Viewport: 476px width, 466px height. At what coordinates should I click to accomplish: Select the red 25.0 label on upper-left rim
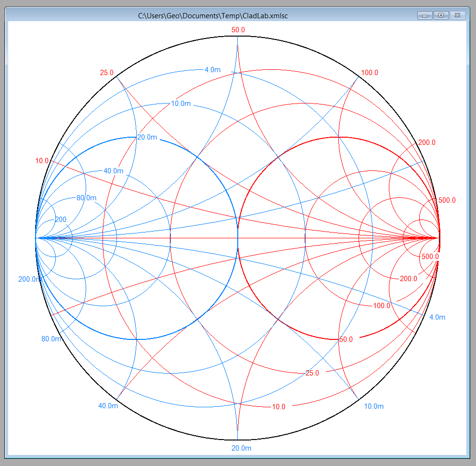106,73
